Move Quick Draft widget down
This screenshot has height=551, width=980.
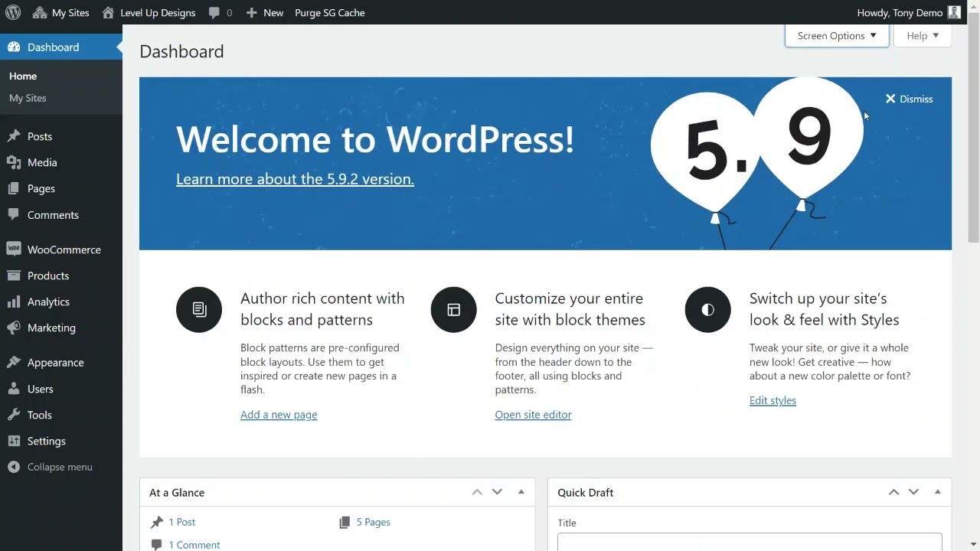pyautogui.click(x=913, y=492)
